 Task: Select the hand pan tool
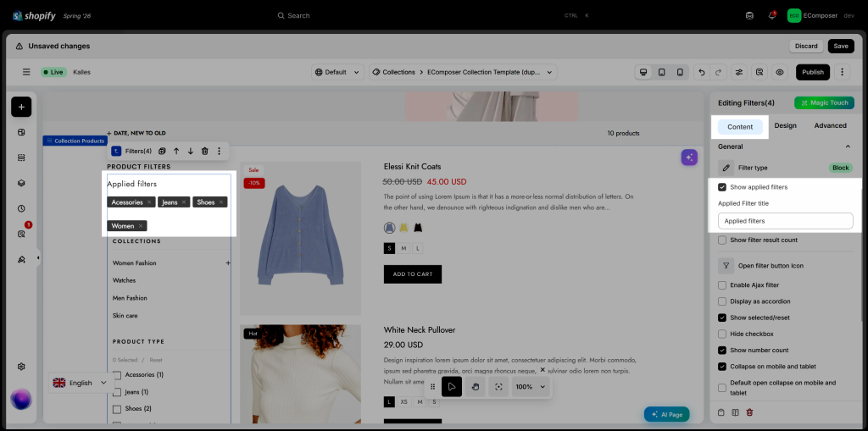point(475,387)
